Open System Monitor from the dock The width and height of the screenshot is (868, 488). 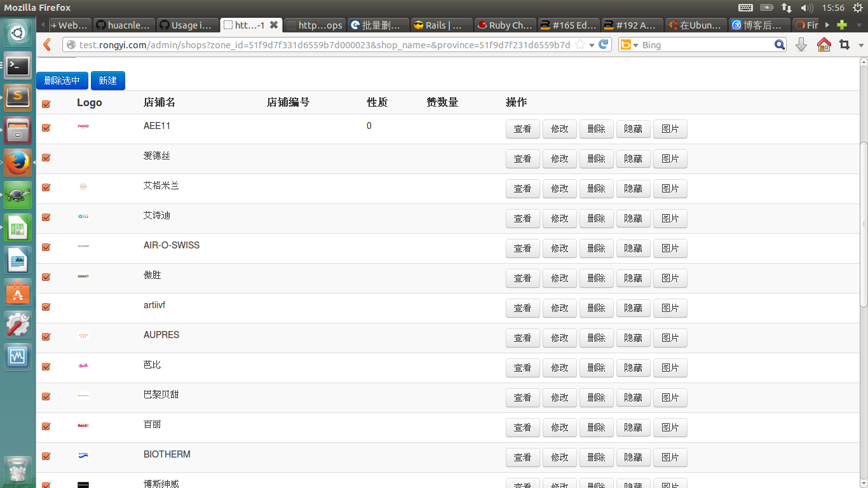pos(18,357)
